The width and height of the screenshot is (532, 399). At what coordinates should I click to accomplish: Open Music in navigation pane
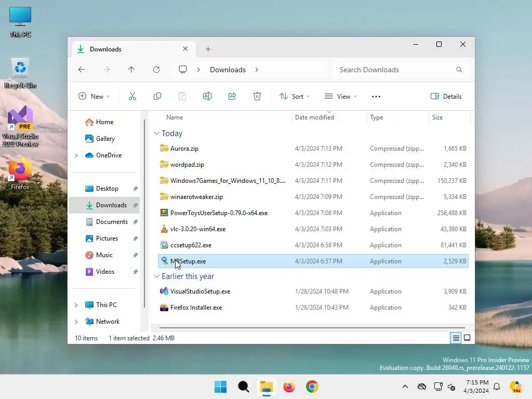click(x=104, y=255)
